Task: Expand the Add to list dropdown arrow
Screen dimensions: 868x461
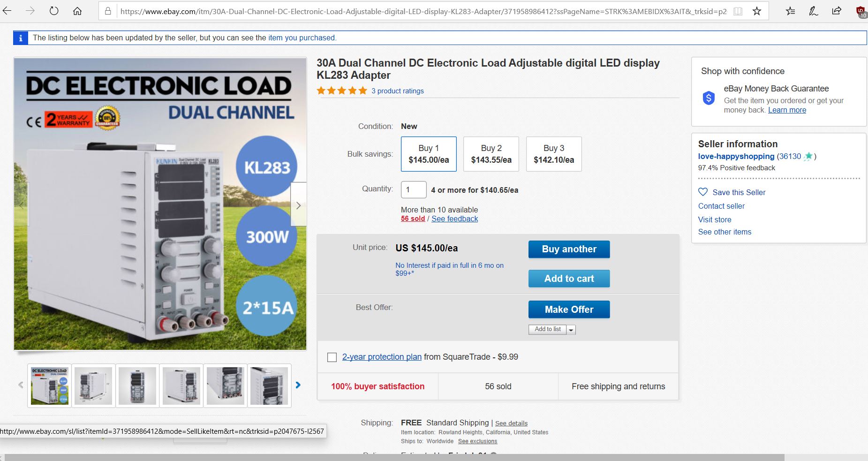Action: click(x=571, y=330)
